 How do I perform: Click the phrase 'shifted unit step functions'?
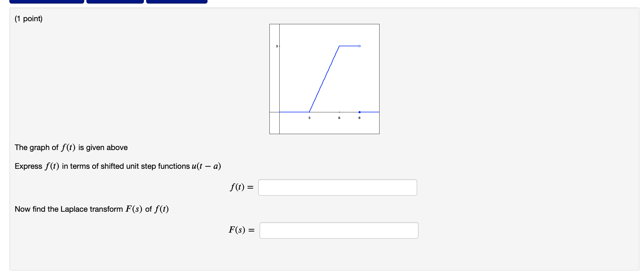coord(144,166)
